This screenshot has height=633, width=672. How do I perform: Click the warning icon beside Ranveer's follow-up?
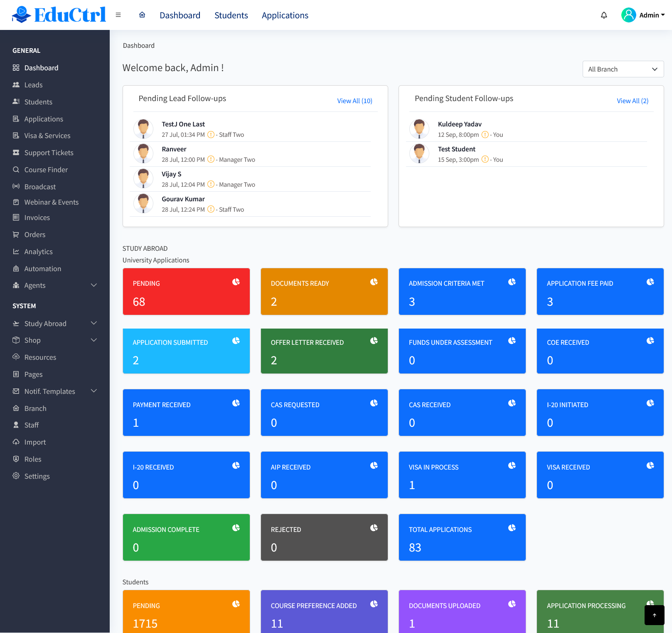210,159
